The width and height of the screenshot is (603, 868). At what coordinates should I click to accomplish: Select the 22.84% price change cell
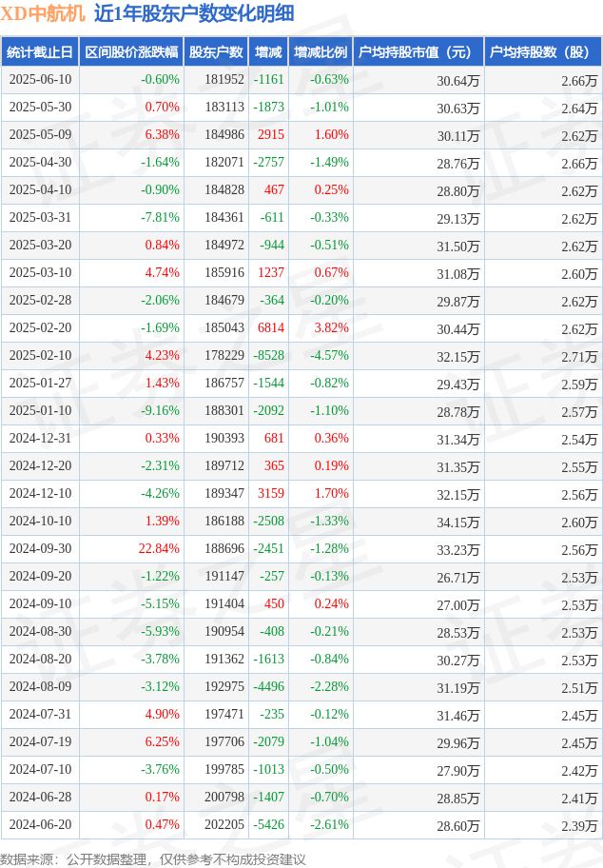131,548
